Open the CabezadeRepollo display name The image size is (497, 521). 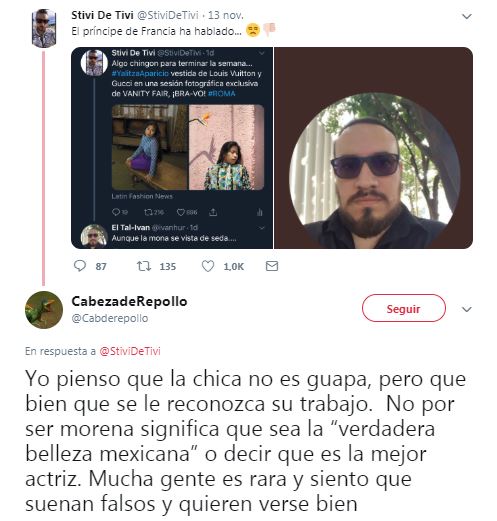(x=129, y=301)
